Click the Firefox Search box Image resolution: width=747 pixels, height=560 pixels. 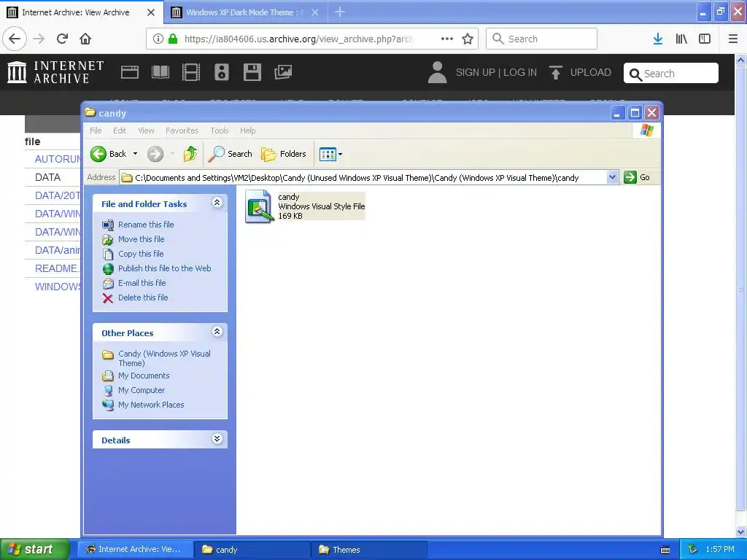click(541, 39)
